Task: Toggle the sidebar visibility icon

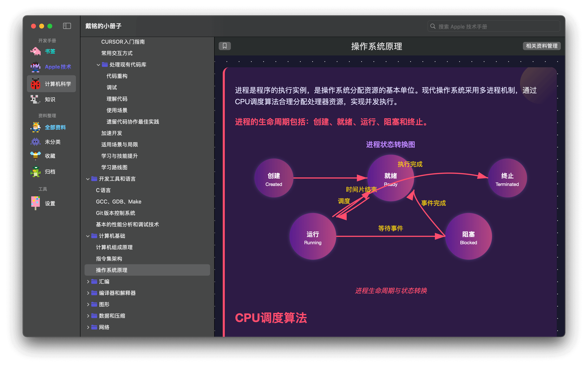Action: point(67,26)
